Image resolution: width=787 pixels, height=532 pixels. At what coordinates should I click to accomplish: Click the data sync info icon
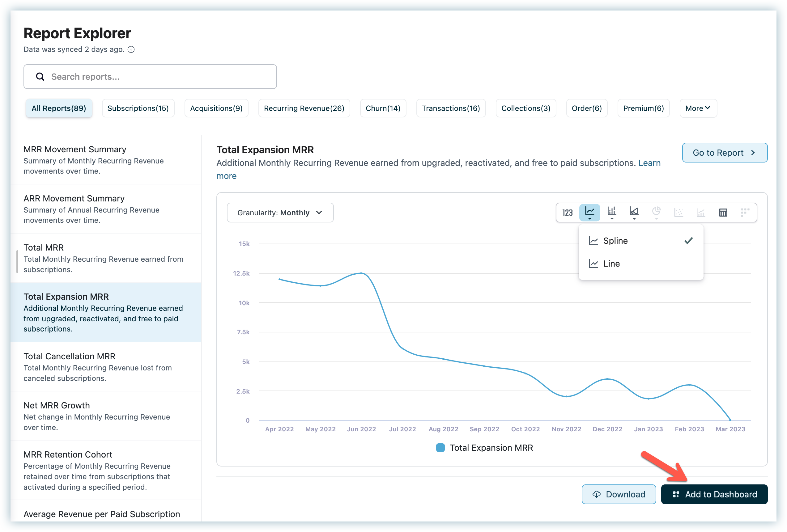pyautogui.click(x=131, y=49)
